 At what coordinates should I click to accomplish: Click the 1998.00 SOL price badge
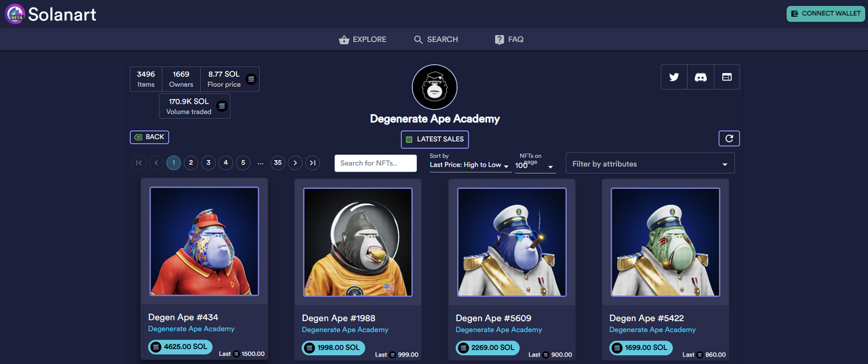(x=334, y=348)
